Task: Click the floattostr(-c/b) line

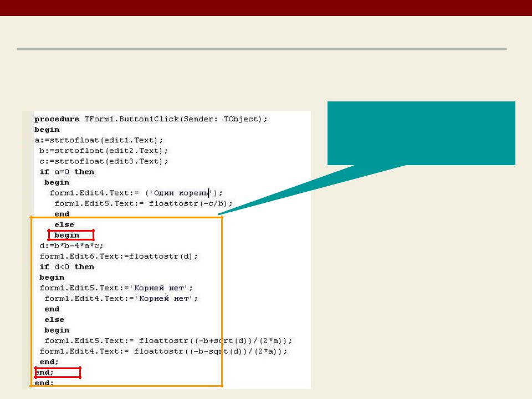Action: [x=144, y=203]
